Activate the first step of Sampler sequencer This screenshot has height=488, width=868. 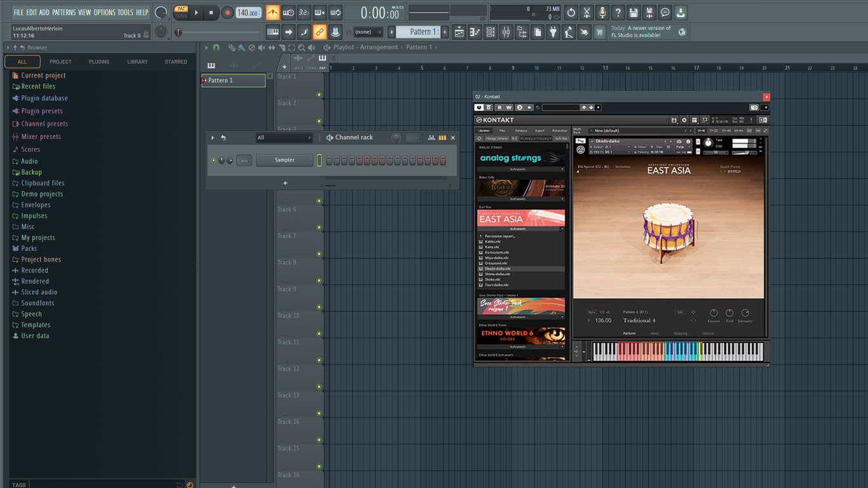[329, 161]
